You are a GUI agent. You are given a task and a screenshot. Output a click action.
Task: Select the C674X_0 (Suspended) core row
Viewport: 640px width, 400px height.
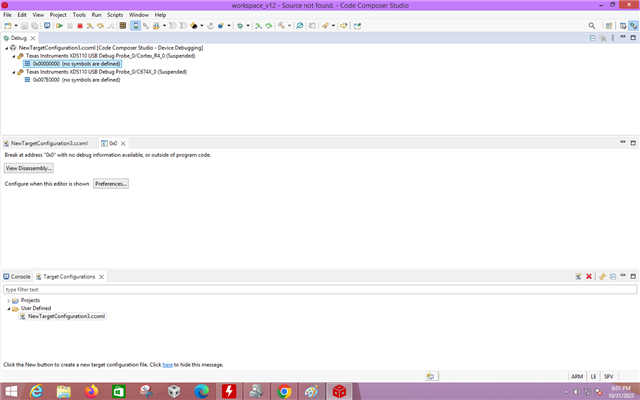102,72
